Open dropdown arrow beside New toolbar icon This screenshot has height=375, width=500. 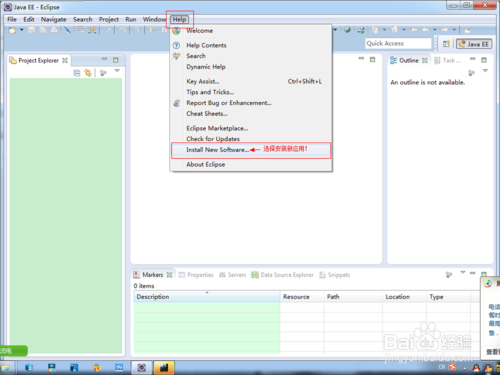click(x=22, y=30)
